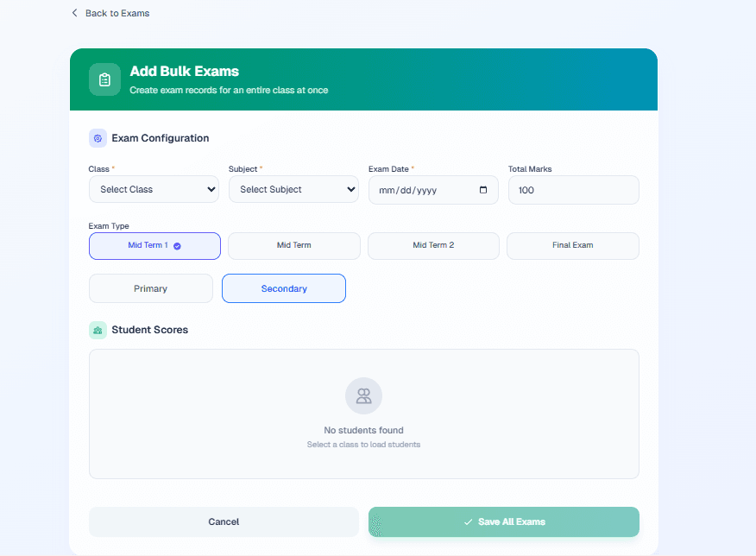Screen dimensions: 756x556
Task: Click the checkmark badge on Mid Term 1
Action: point(177,246)
